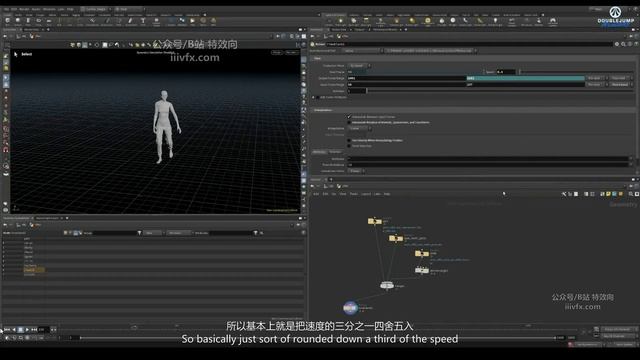This screenshot has width=640, height=360.
Task: Toggle Use Velocity When Mismatching Topology
Action: [x=349, y=140]
